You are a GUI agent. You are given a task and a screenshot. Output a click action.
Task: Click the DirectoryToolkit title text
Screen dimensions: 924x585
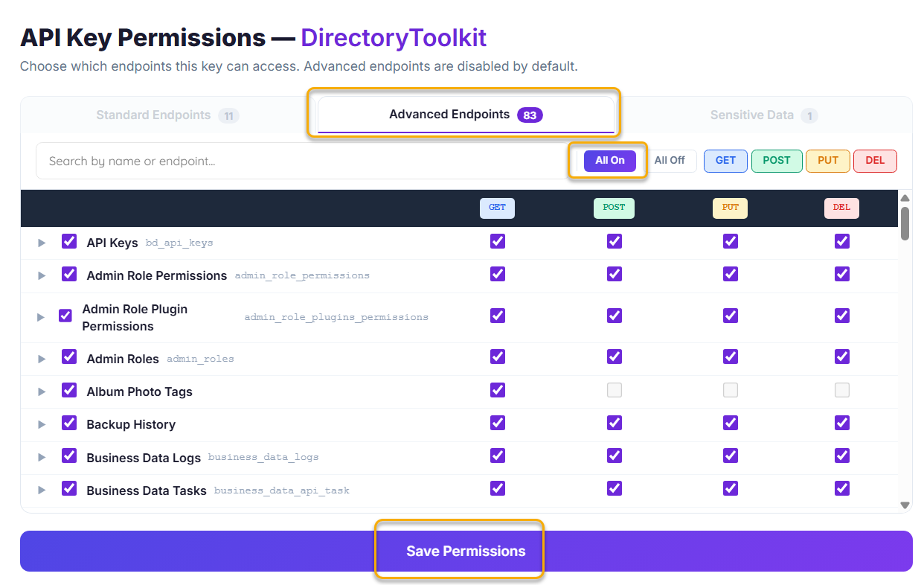click(x=394, y=37)
